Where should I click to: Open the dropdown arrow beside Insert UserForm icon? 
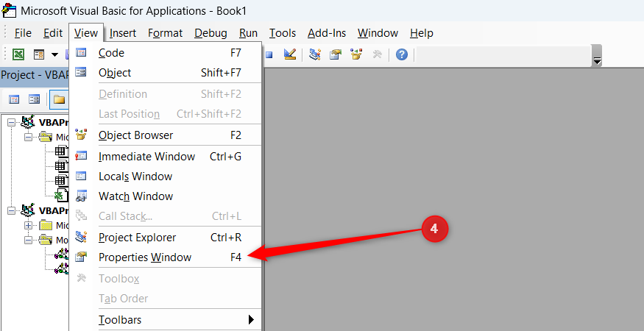tap(54, 54)
